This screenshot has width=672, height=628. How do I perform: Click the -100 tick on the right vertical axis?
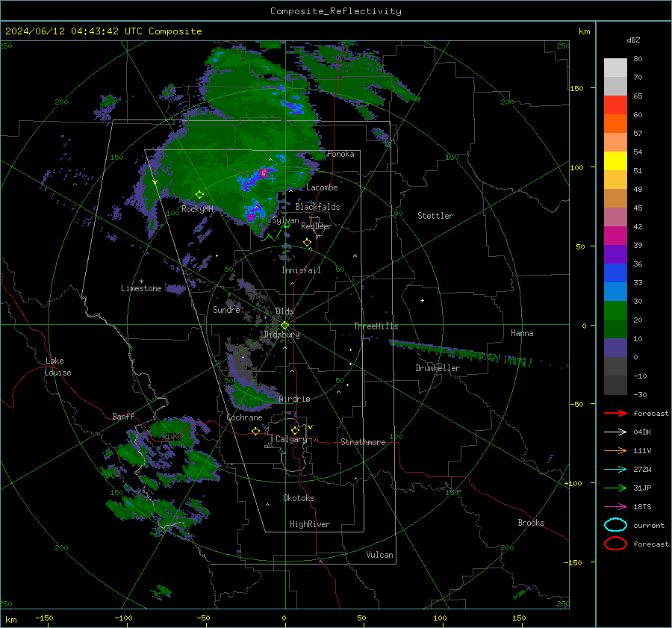tap(574, 484)
